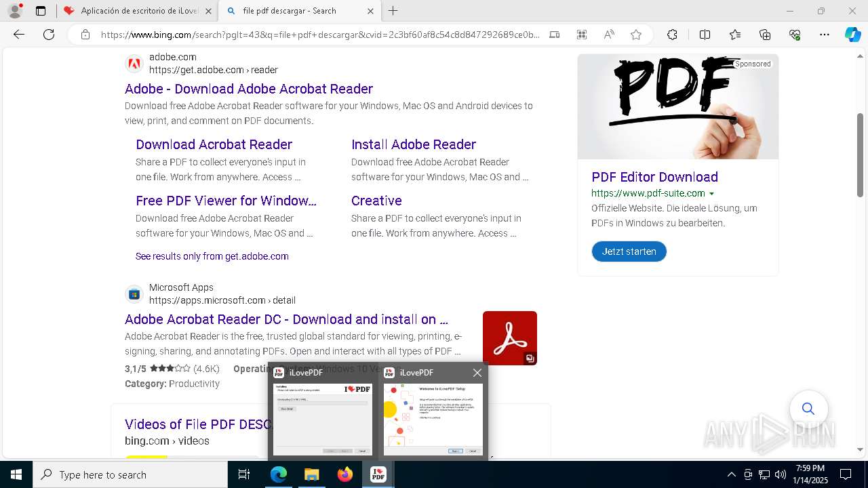
Task: Expand the pdf-suite.com ad dropdown arrow
Action: 711,194
